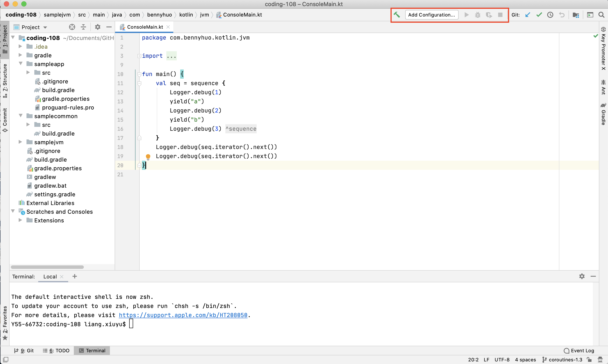
Task: Click the inspection checkmark at editor top right
Action: click(595, 36)
